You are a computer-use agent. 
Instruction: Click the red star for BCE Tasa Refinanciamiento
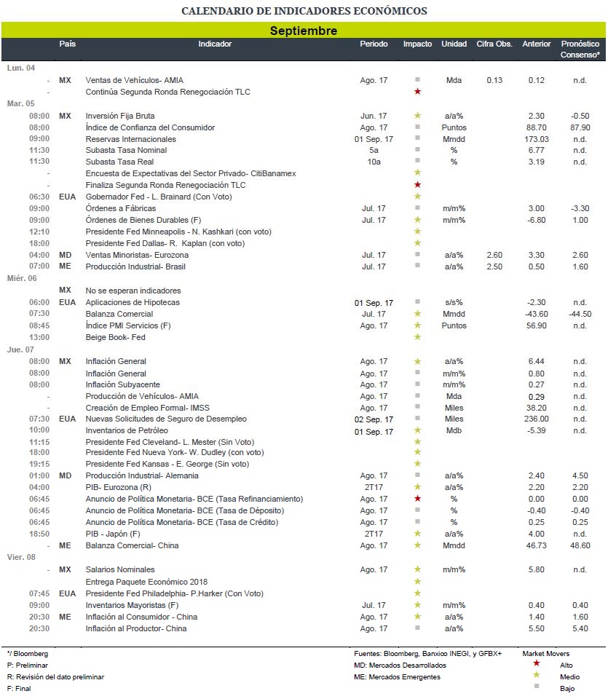click(x=417, y=498)
